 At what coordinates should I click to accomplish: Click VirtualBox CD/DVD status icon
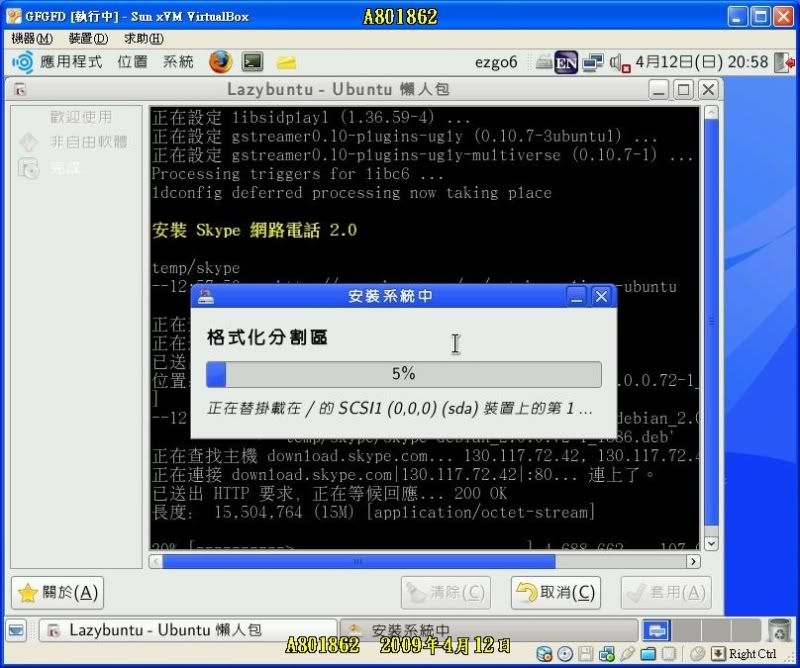[565, 654]
